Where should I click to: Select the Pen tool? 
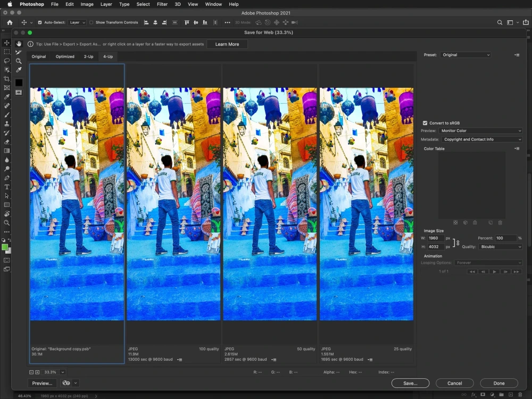tap(6, 178)
